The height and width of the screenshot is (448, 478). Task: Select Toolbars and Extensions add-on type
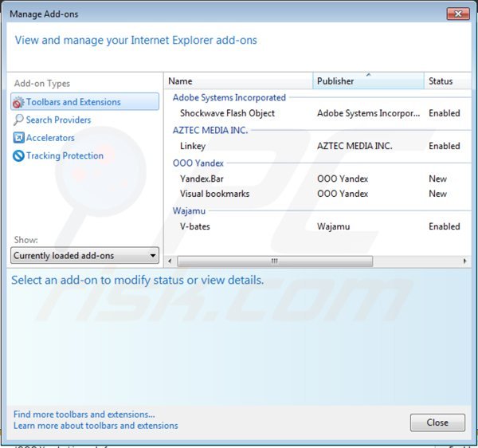(x=84, y=102)
